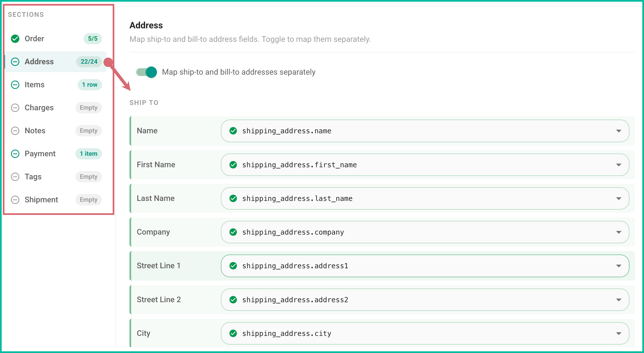Click the green check in the Name field
This screenshot has width=644, height=353.
point(233,131)
